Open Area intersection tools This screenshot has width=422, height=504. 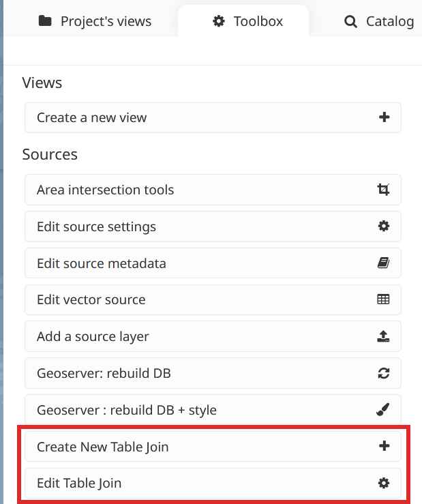click(106, 190)
